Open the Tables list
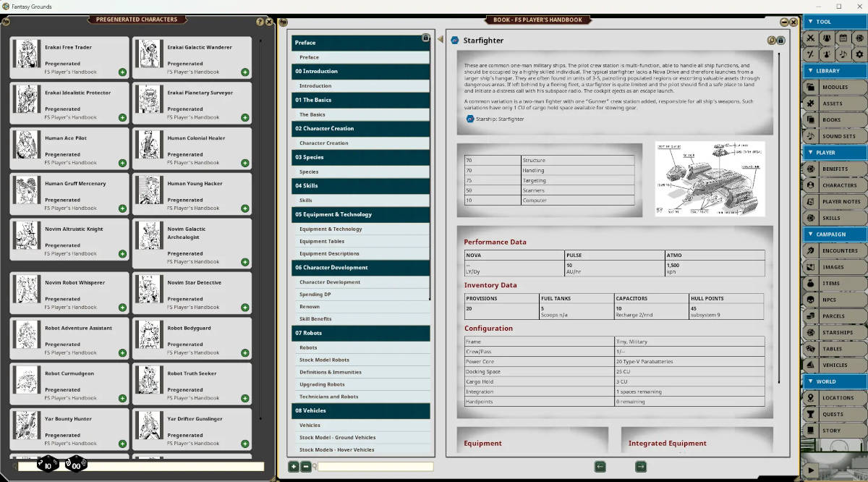 835,349
